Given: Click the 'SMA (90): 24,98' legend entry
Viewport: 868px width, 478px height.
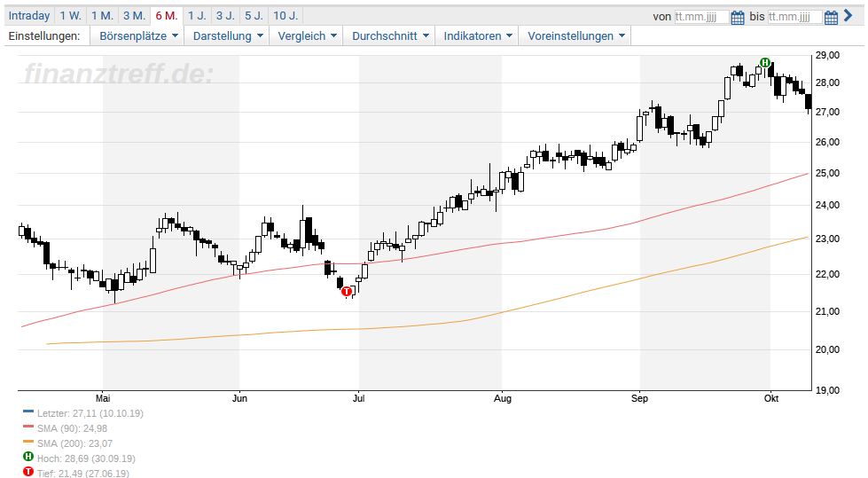Looking at the screenshot, I should click(72, 428).
